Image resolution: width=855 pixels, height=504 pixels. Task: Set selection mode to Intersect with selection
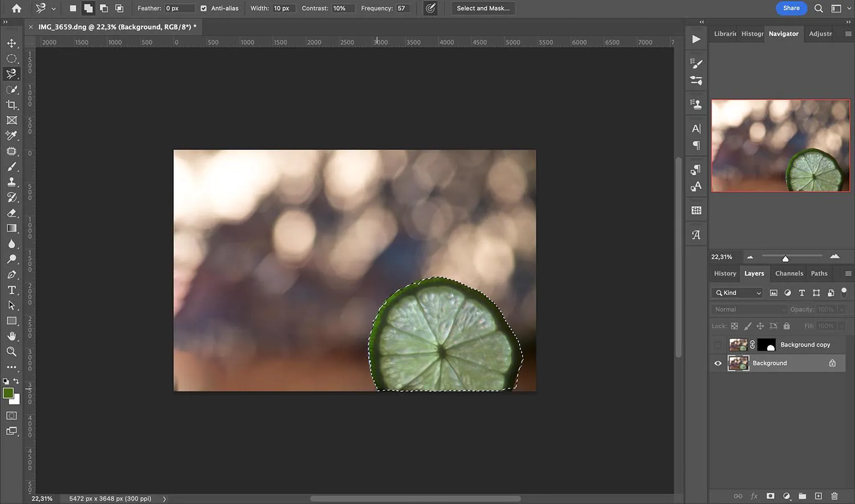coord(119,9)
